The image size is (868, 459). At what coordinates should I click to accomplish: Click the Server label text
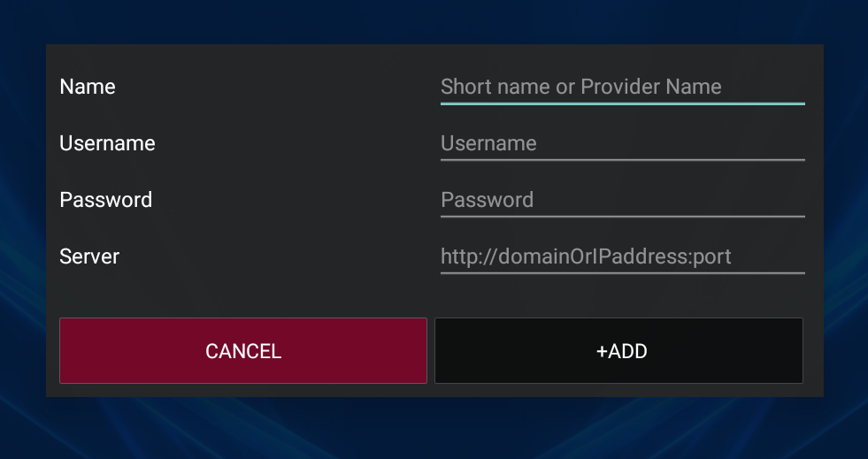89,256
